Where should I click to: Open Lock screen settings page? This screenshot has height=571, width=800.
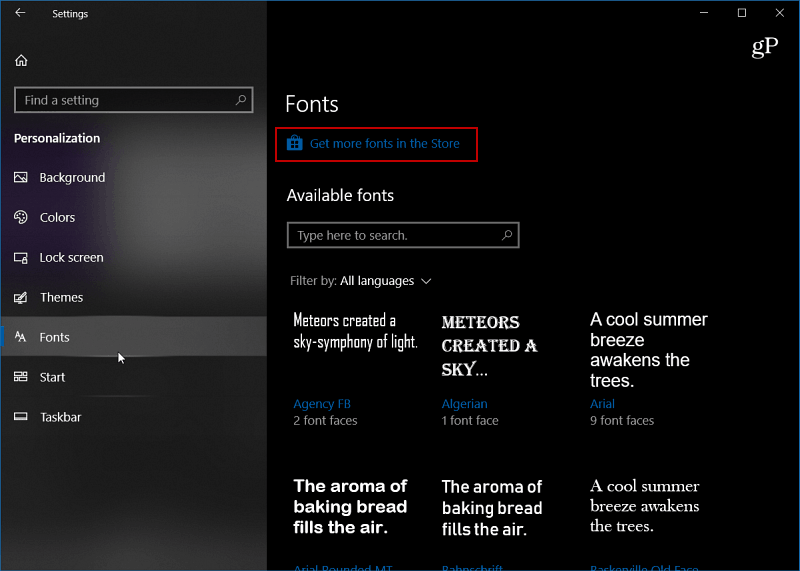pos(134,258)
